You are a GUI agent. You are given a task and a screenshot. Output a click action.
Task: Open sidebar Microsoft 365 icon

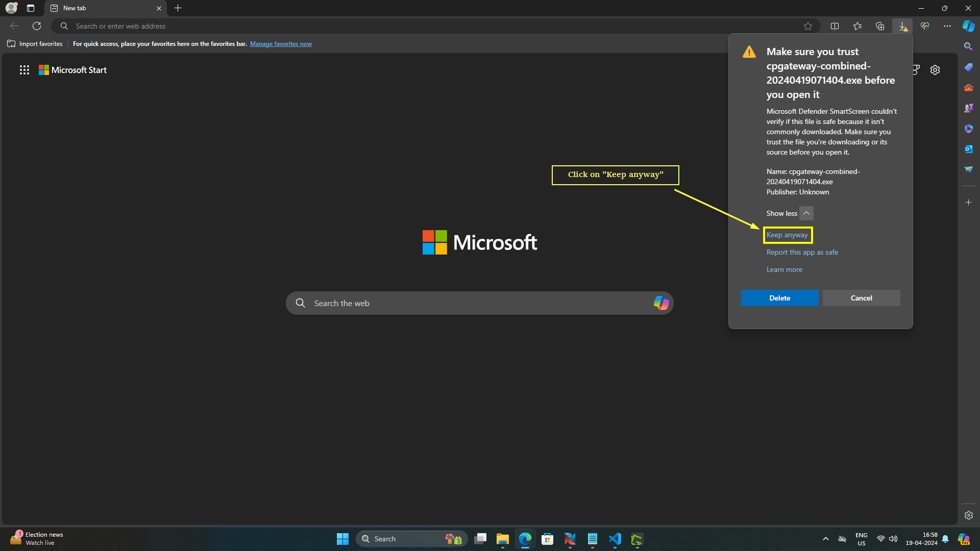(968, 129)
